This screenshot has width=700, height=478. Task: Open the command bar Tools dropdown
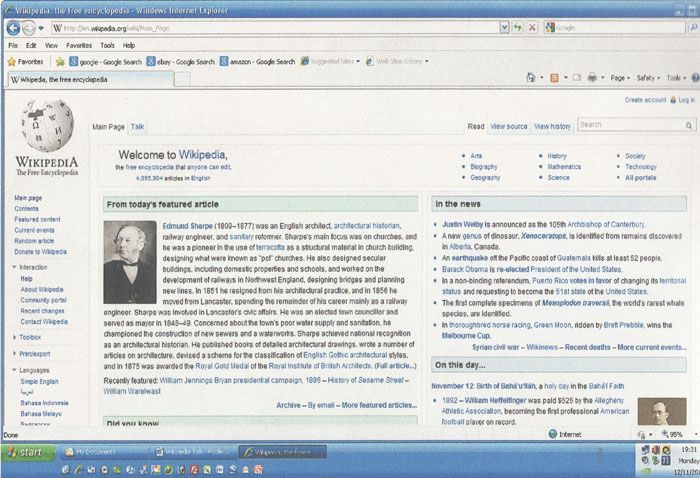tap(676, 78)
